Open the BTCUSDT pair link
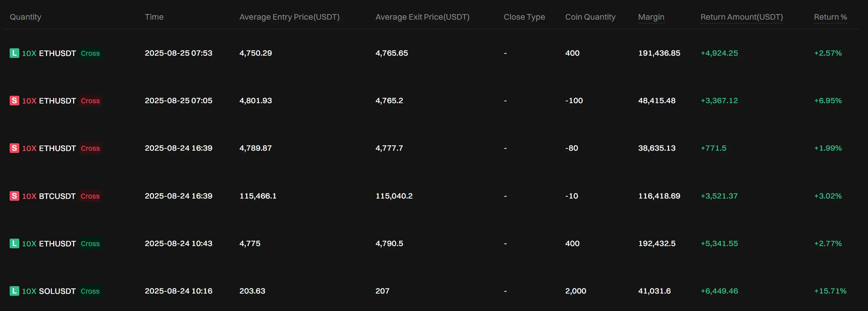Viewport: 868px width, 311px height. 57,196
